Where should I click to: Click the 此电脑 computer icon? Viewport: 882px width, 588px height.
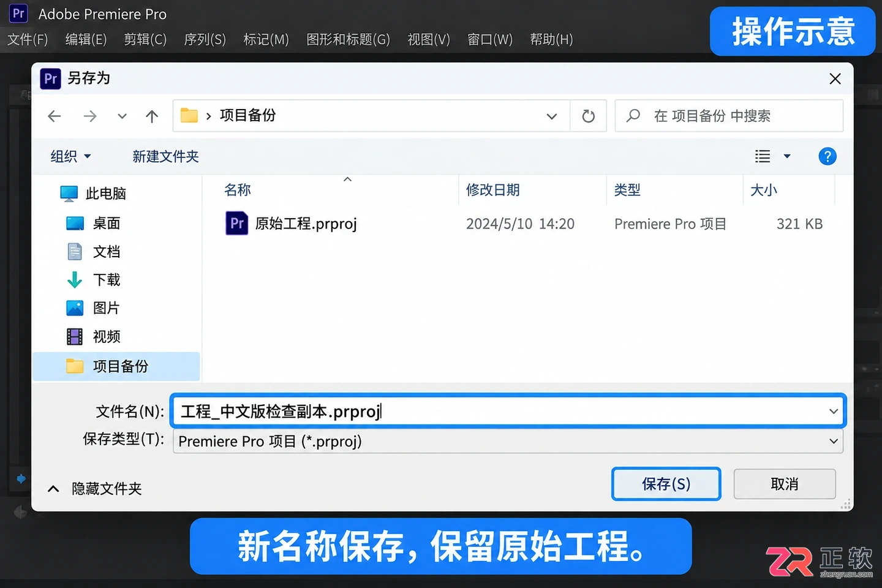coord(69,194)
